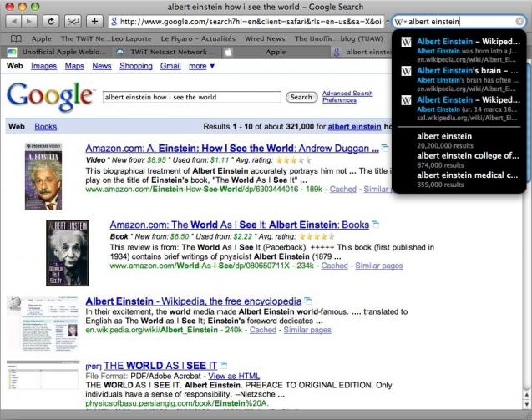Click the browser Back arrow button
This screenshot has width=532, height=420.
point(13,22)
